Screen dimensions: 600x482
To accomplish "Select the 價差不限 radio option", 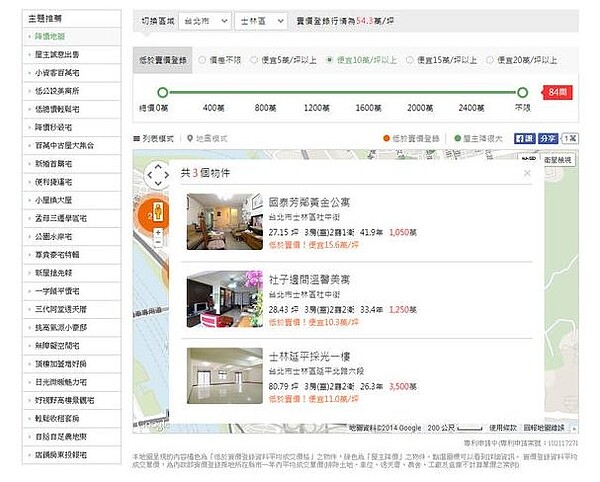I will (202, 60).
